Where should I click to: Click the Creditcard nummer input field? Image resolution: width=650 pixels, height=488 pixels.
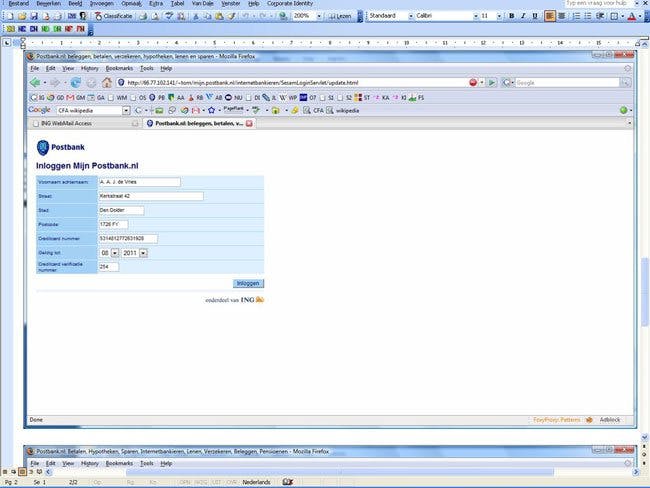(128, 239)
